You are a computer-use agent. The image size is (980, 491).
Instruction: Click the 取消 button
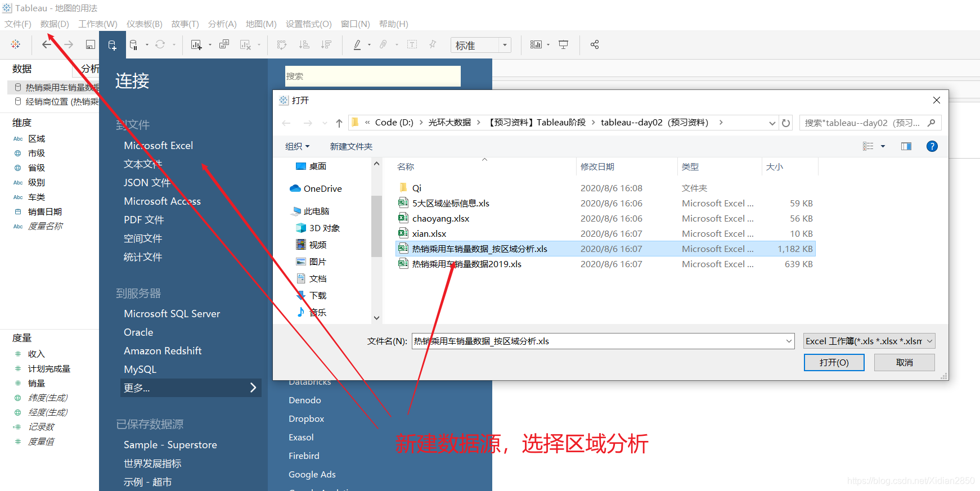(905, 362)
